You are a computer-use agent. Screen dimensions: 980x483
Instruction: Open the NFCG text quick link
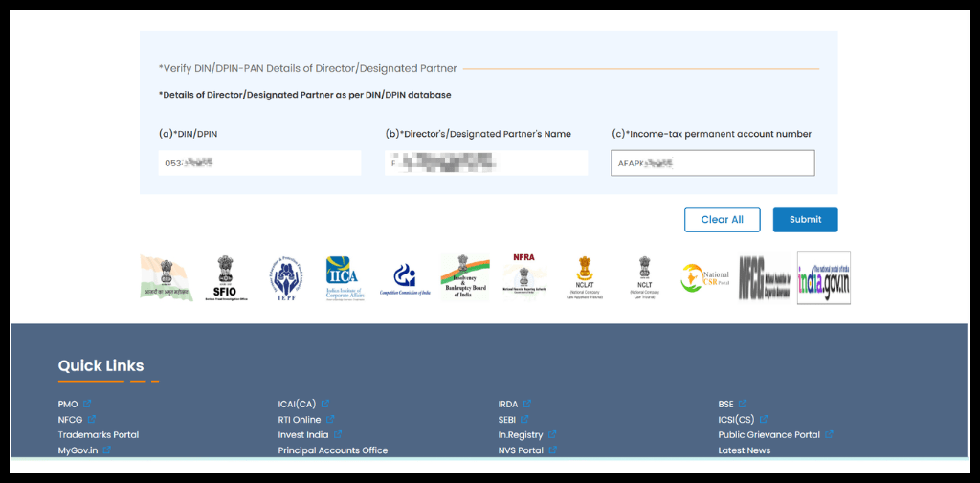71,420
